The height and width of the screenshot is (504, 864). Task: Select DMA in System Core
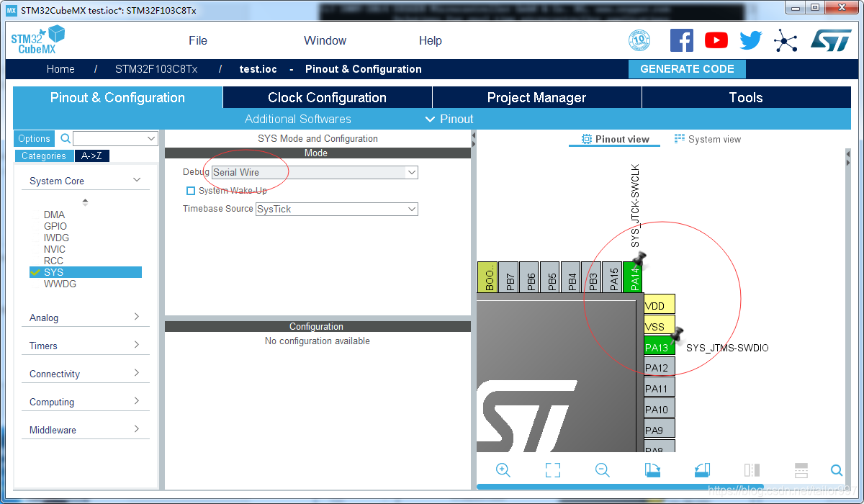[54, 215]
